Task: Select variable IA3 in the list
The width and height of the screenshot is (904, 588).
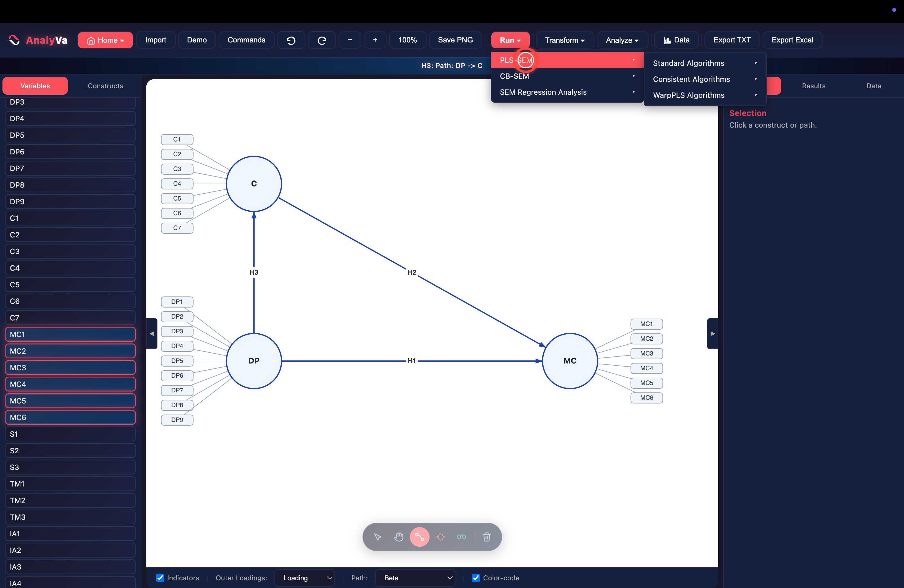Action: point(70,567)
